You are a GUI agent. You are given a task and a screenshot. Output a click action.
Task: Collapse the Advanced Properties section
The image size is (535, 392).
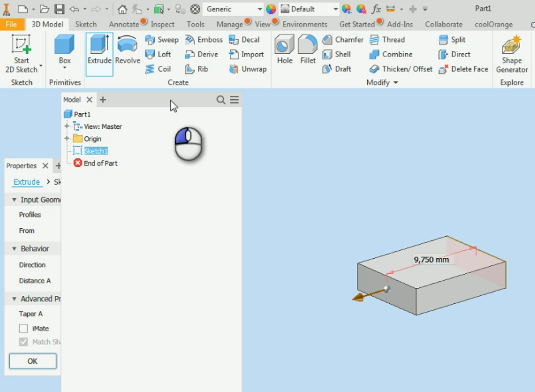coord(14,299)
